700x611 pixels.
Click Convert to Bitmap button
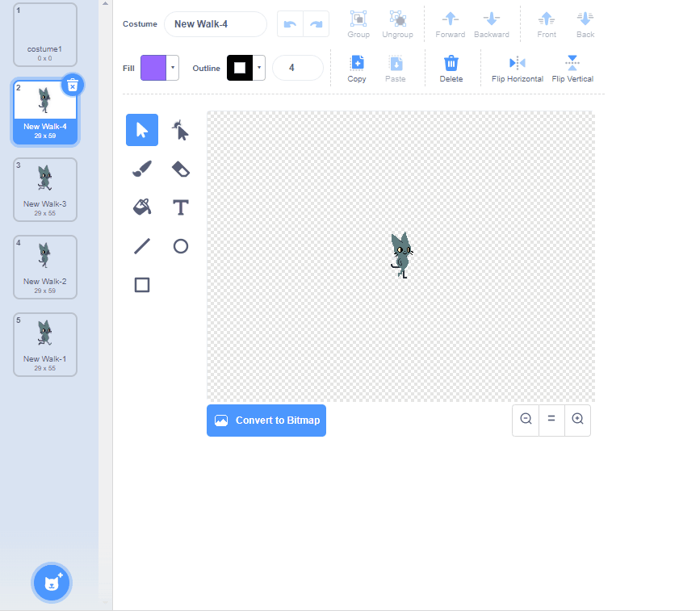[266, 421]
